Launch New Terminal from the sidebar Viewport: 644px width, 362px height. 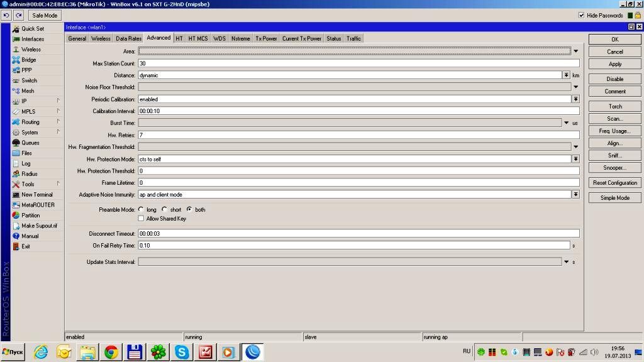pyautogui.click(x=37, y=195)
